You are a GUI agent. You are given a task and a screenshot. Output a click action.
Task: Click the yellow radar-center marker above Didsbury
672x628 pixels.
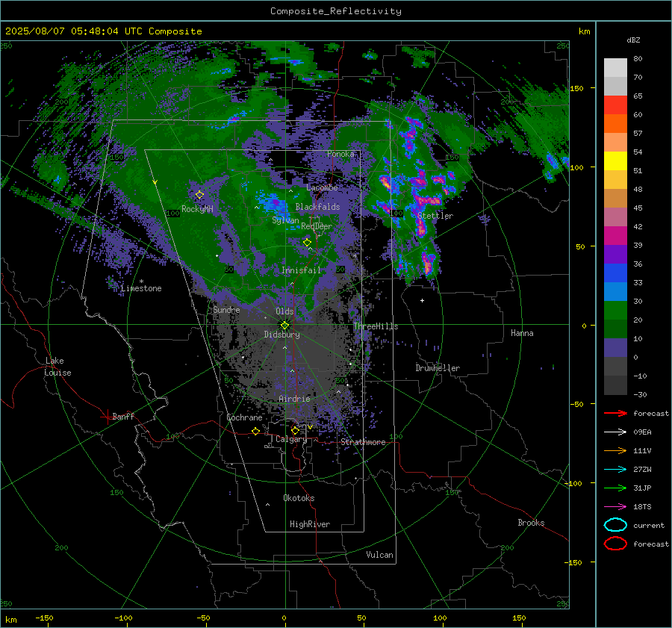pyautogui.click(x=284, y=326)
